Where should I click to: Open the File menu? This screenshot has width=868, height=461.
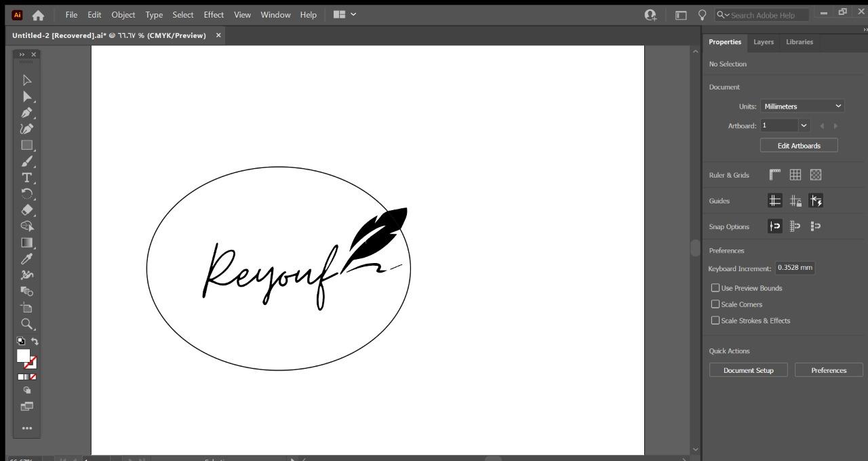coord(71,15)
